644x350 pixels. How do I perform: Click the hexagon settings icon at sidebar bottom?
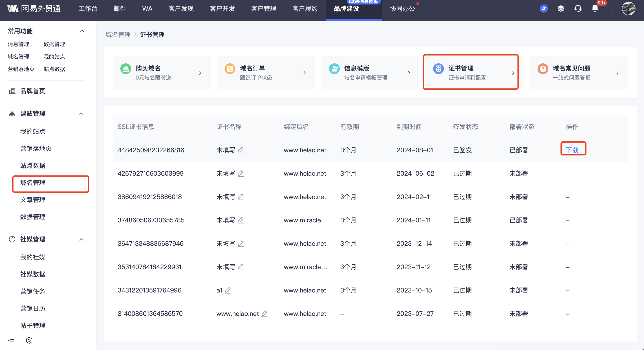coord(29,340)
